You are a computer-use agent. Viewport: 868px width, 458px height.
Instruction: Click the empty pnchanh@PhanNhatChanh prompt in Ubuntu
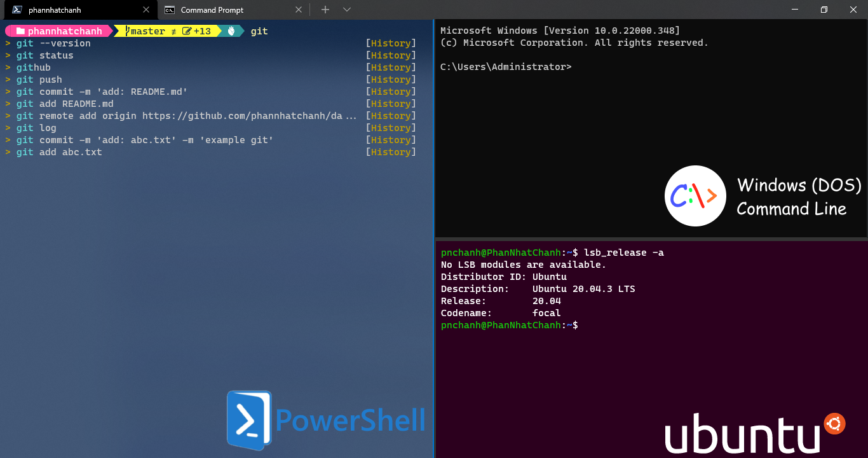[x=510, y=325]
